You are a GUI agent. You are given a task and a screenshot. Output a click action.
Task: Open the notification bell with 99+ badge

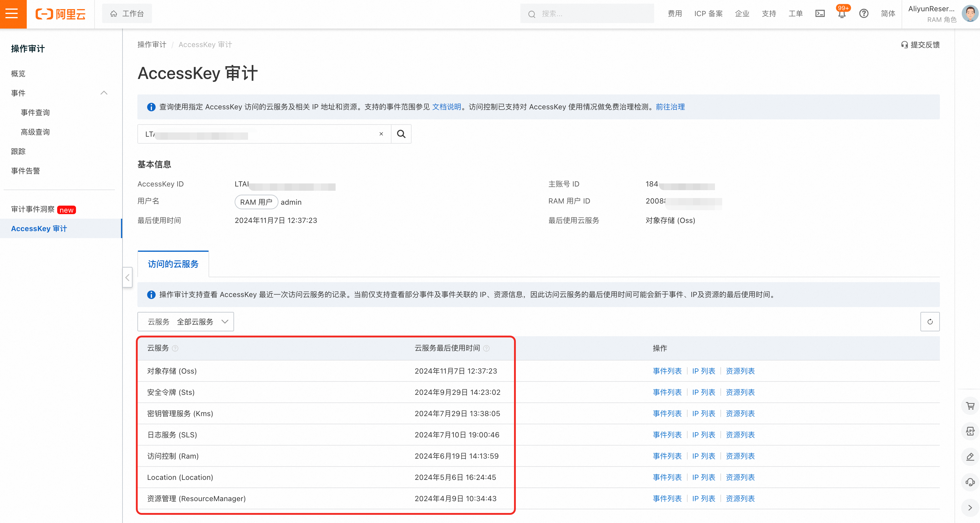[841, 14]
